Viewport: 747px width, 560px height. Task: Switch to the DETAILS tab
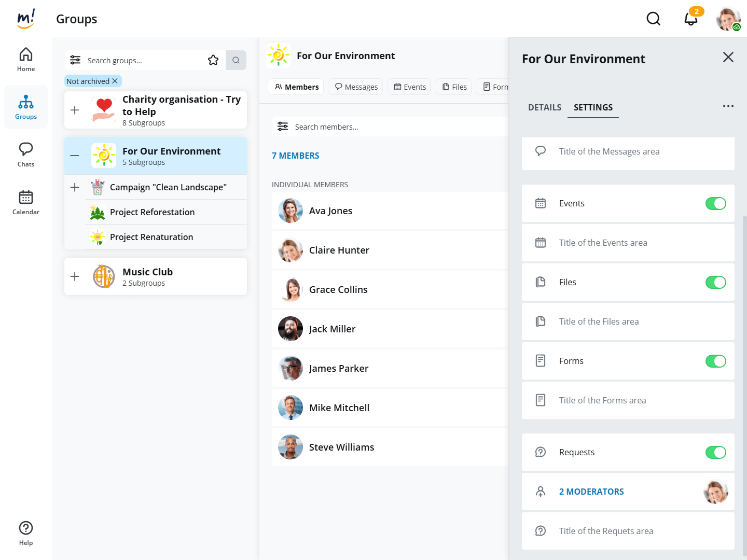click(545, 107)
